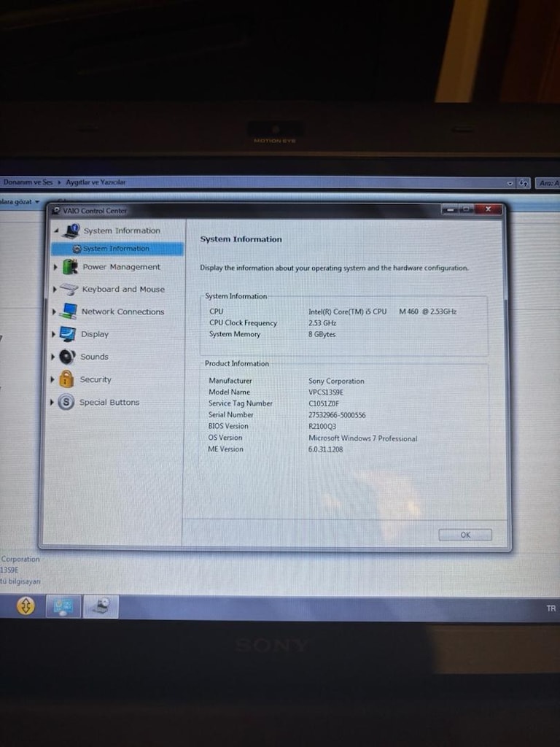Image resolution: width=560 pixels, height=747 pixels.
Task: Open the yellow arrows taskbar icon
Action: coord(26,606)
